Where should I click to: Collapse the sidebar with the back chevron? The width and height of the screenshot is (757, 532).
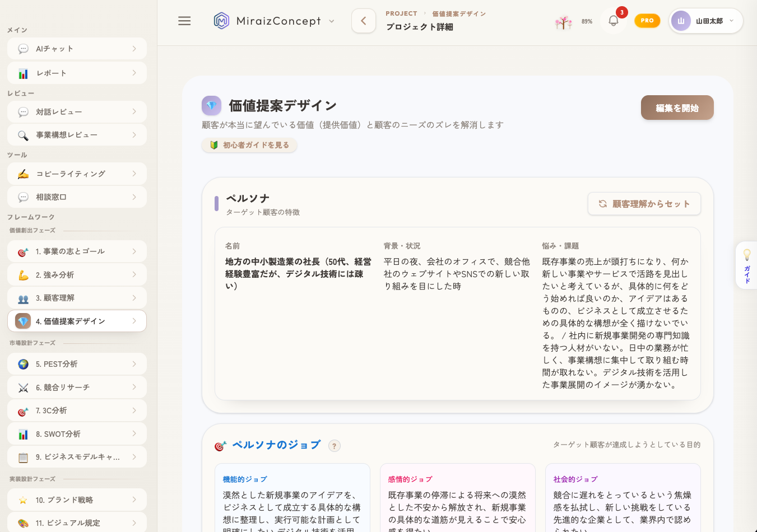coord(363,20)
